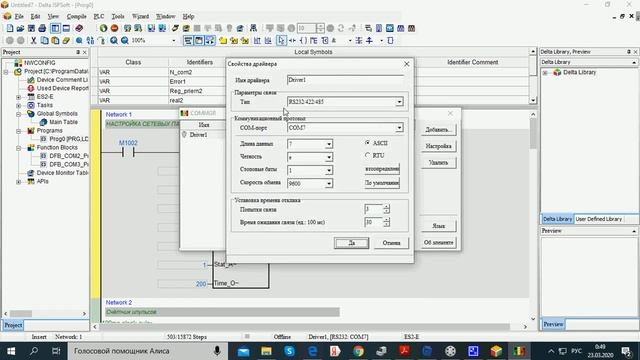Click the yellow eraser toolbar icon
The height and width of the screenshot is (360, 640).
click(x=66, y=40)
